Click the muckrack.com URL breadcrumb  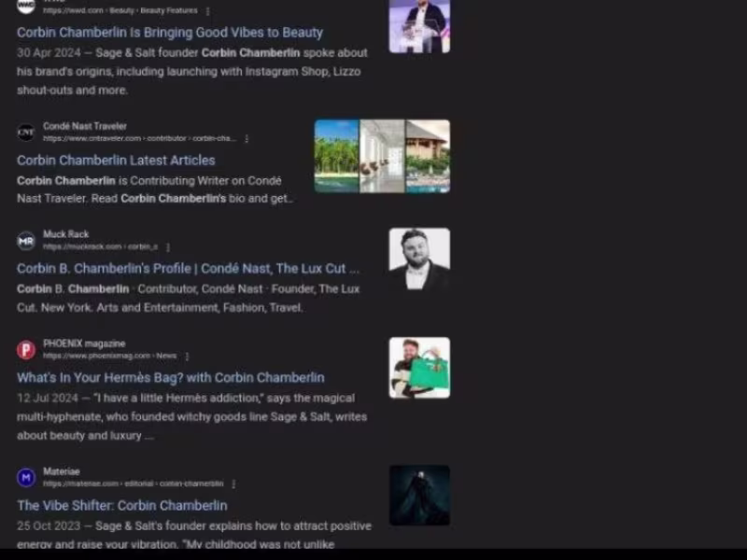(x=101, y=246)
